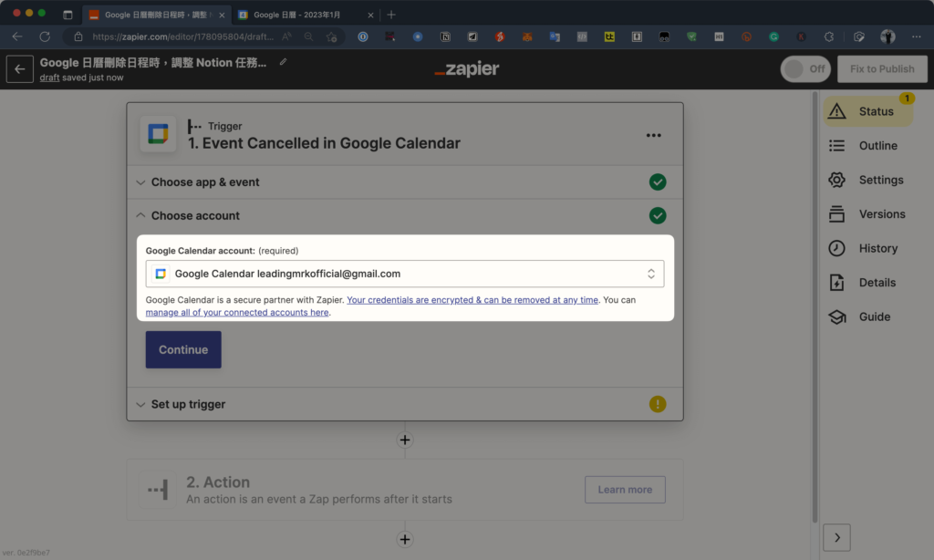Click the browser back arrow
The image size is (934, 560).
coord(17,36)
